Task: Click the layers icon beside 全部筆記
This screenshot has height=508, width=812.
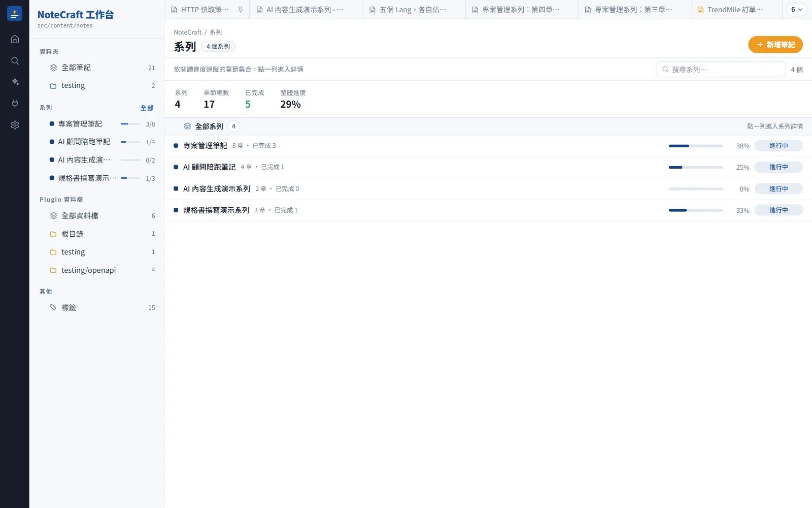Action: click(x=53, y=68)
